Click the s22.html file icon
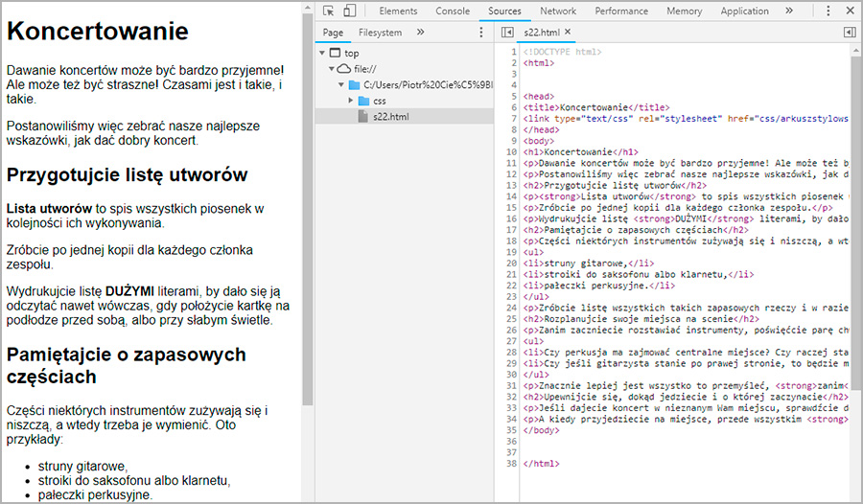Screen dimensions: 863x504 coord(362,117)
